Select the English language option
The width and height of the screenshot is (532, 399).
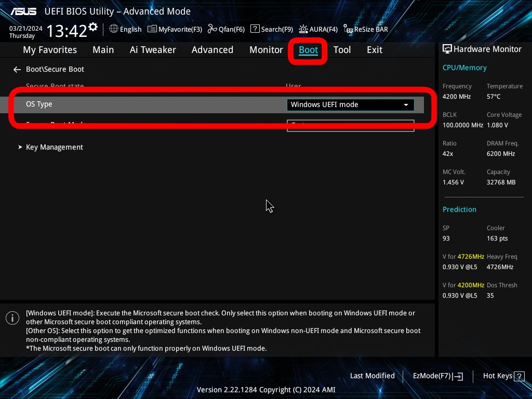tap(130, 29)
